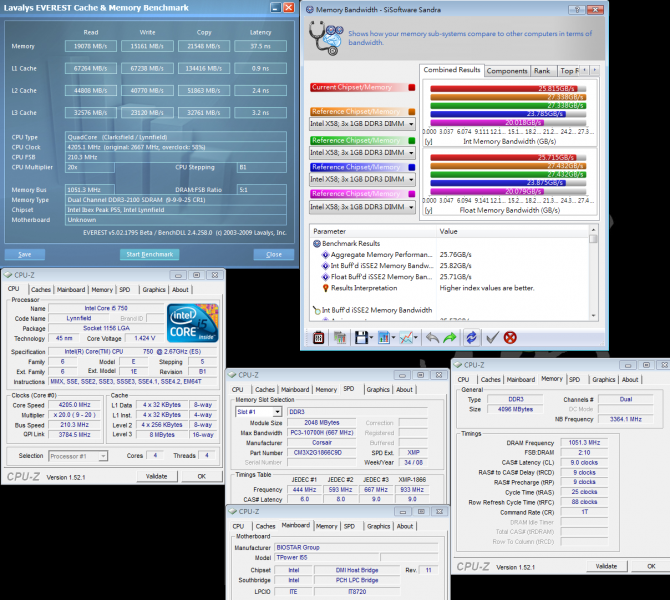Click the magenta Reference Chipset/Memory color label

tap(357, 194)
